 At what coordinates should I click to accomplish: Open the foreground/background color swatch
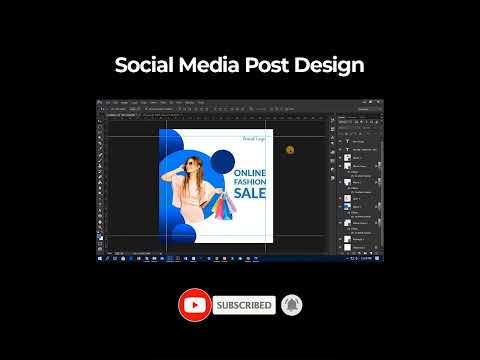[x=100, y=236]
